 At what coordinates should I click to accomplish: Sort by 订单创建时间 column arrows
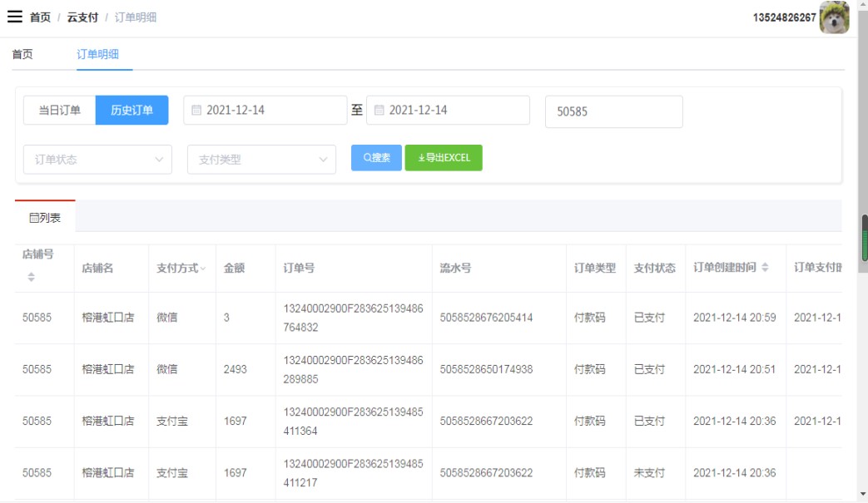[x=765, y=268]
